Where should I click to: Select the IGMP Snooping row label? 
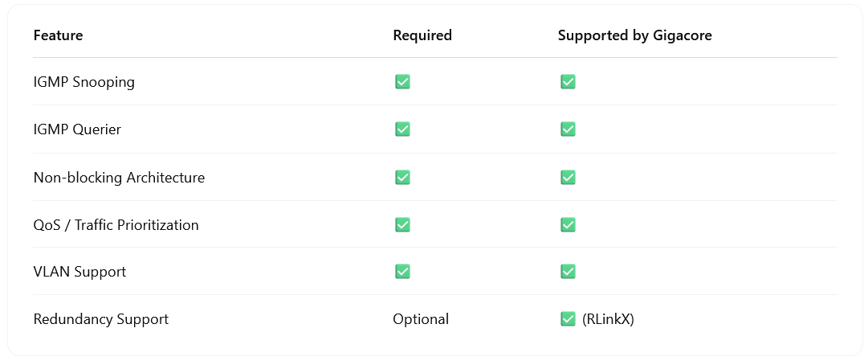pos(84,82)
